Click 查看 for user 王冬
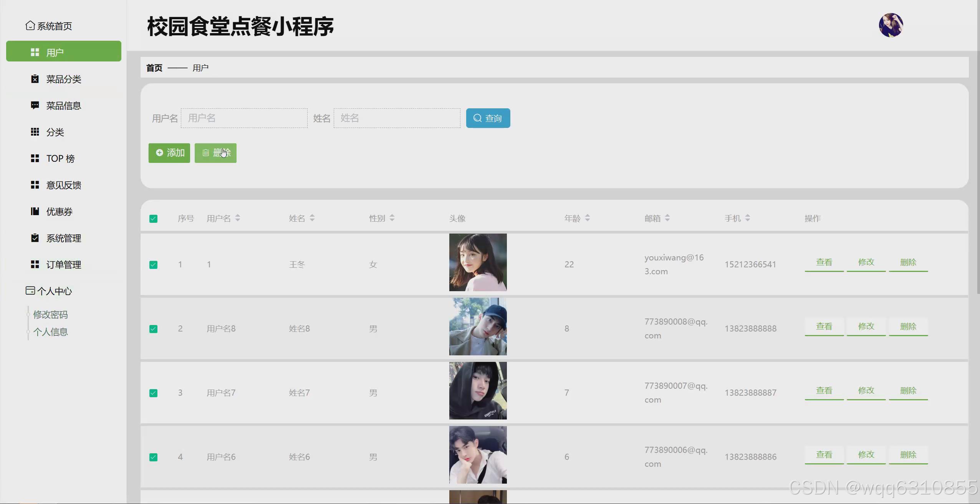Screen dimensions: 980x504 [824, 262]
